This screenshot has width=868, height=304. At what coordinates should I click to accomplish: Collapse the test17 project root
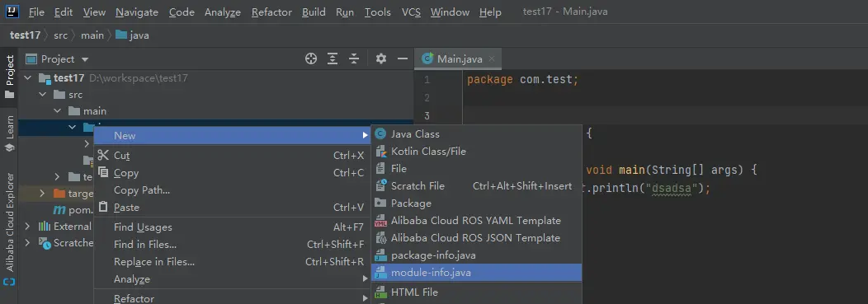(28, 78)
